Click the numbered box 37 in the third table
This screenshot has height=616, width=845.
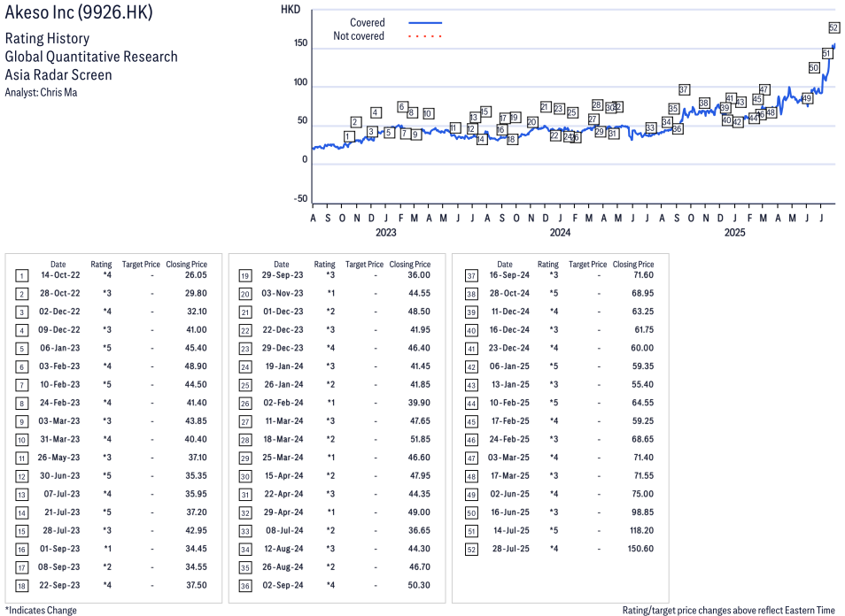[x=471, y=276]
